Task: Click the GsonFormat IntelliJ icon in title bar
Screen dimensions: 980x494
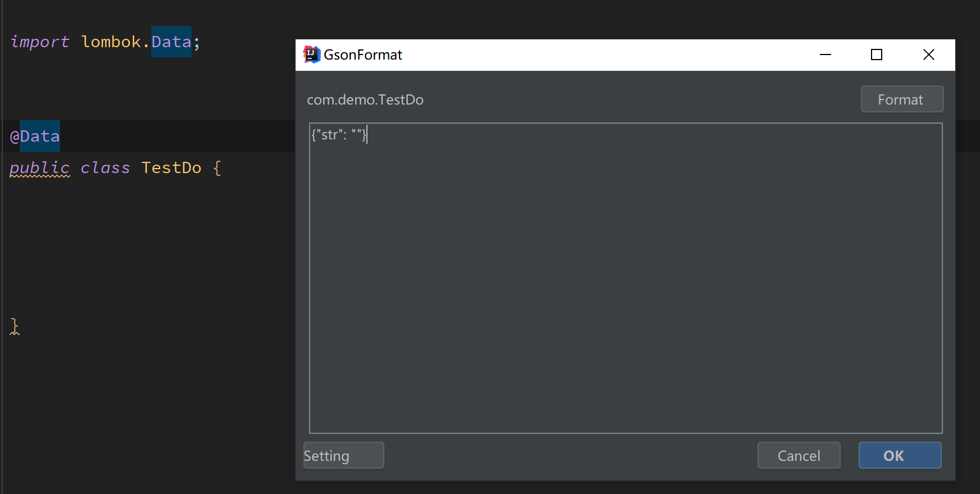Action: 311,55
